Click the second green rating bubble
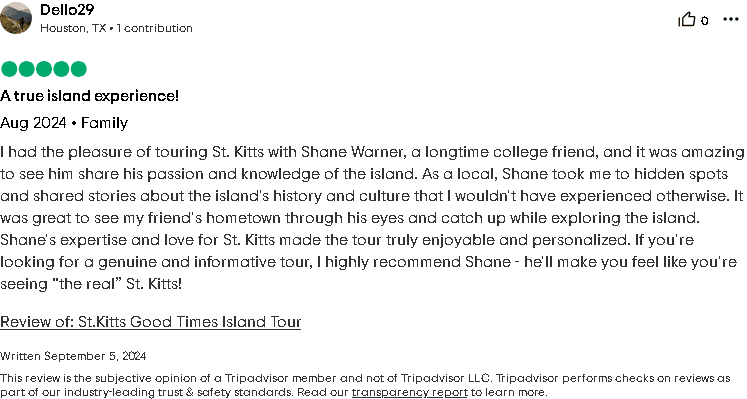The height and width of the screenshot is (399, 747). [x=27, y=69]
